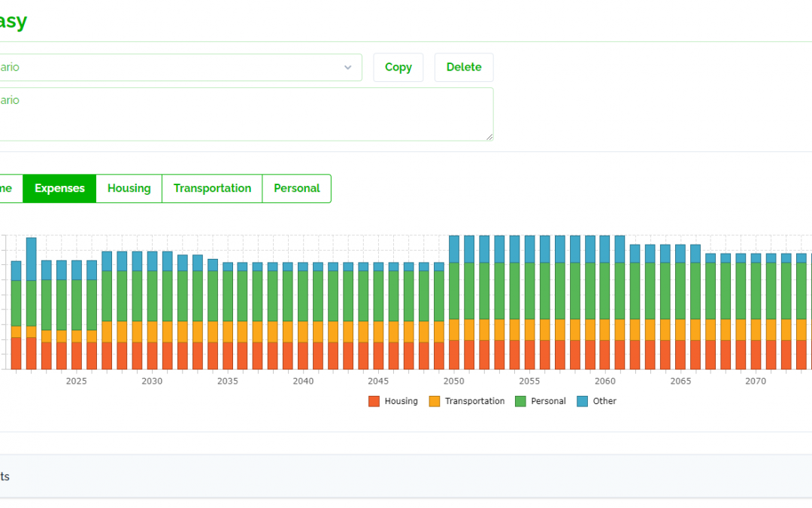Toggle Housing series in chart legend

pyautogui.click(x=393, y=401)
